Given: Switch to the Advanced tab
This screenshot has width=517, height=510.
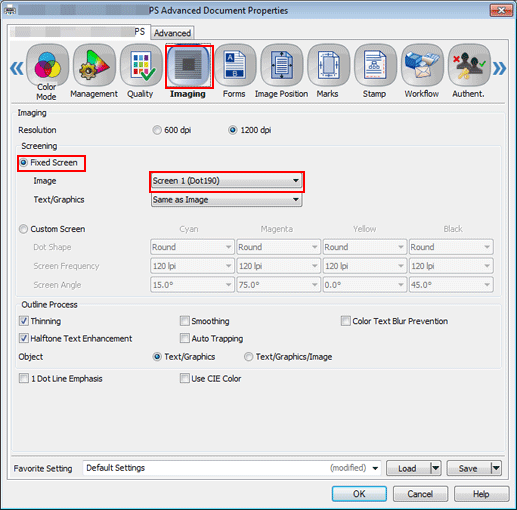Looking at the screenshot, I should [x=172, y=33].
